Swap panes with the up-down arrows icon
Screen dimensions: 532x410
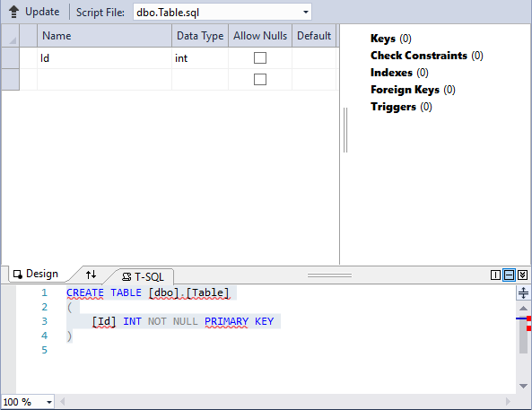tap(91, 275)
